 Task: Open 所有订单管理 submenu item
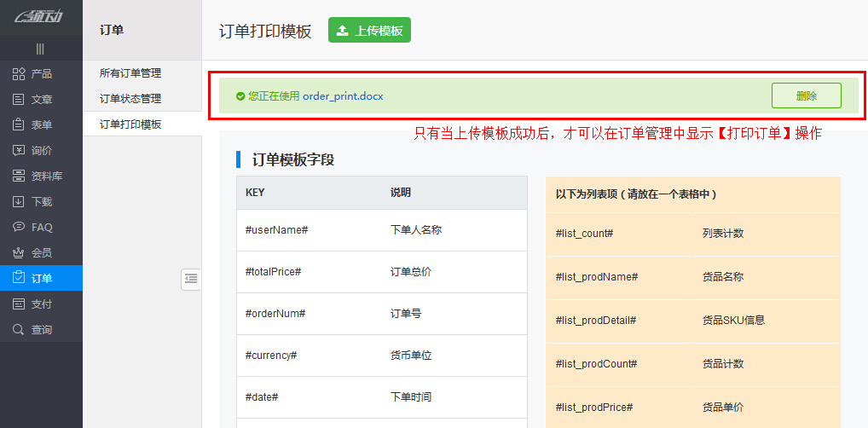(x=130, y=73)
